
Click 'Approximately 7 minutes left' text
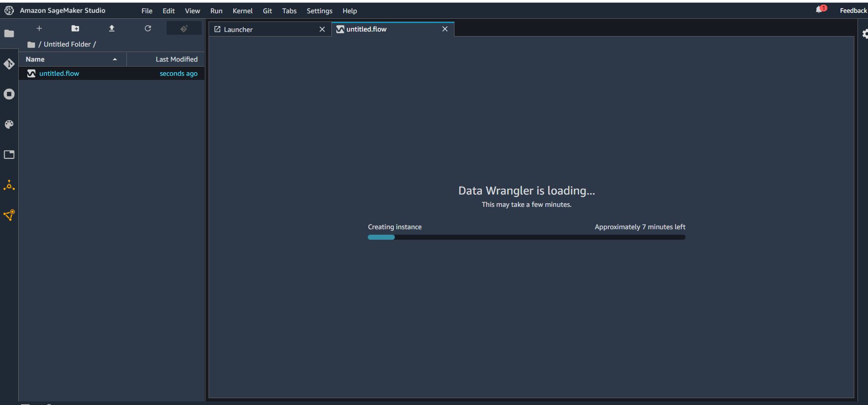coord(640,227)
